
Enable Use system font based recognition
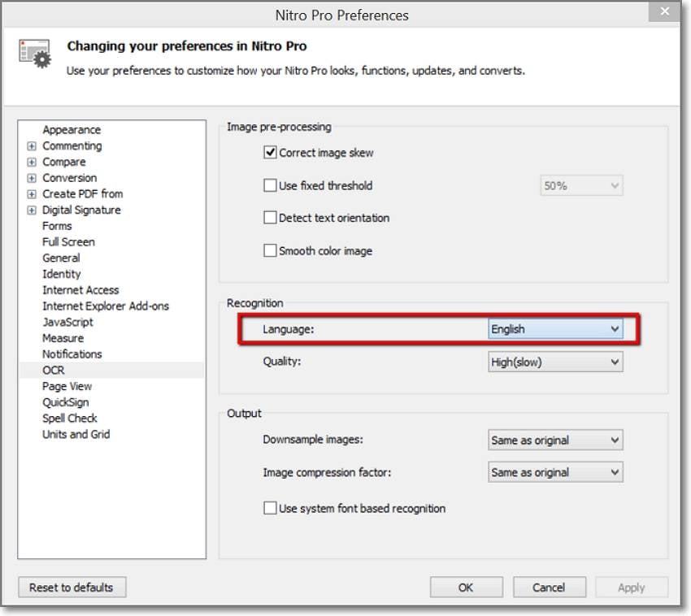270,508
